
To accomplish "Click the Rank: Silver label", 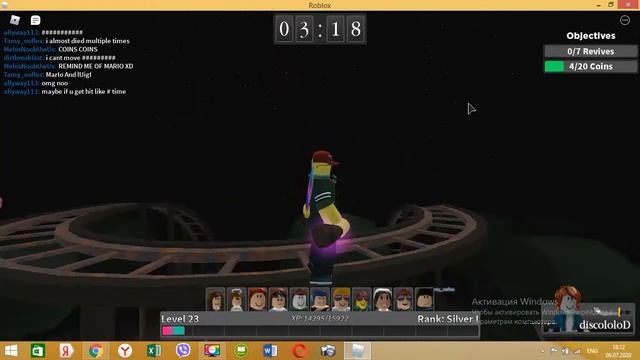I will click(x=447, y=319).
